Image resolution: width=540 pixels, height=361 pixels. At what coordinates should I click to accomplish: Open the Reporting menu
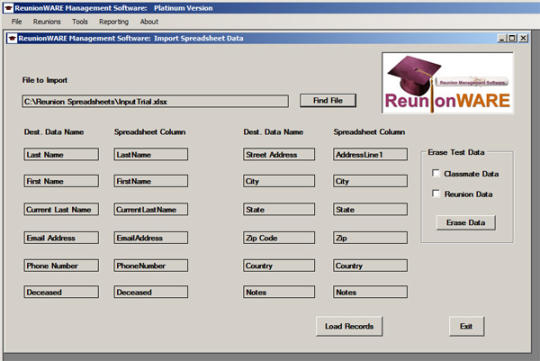coord(114,22)
